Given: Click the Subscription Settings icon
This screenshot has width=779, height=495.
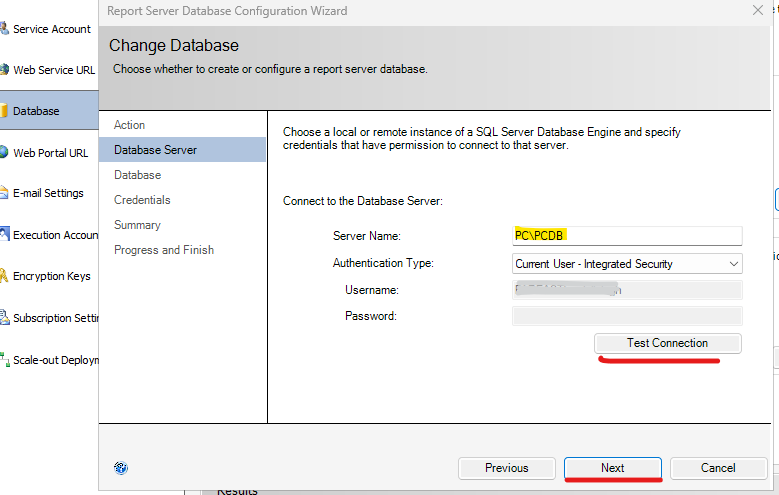Looking at the screenshot, I should 4,317.
